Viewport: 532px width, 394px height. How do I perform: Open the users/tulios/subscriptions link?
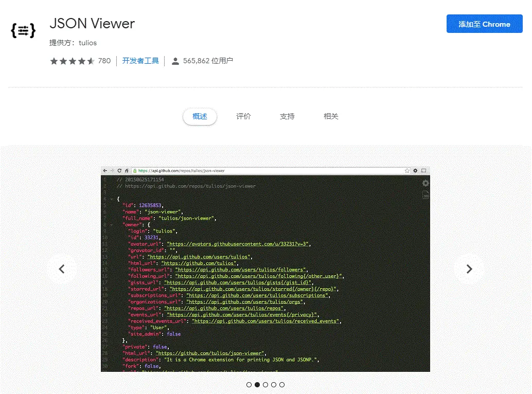[257, 295]
